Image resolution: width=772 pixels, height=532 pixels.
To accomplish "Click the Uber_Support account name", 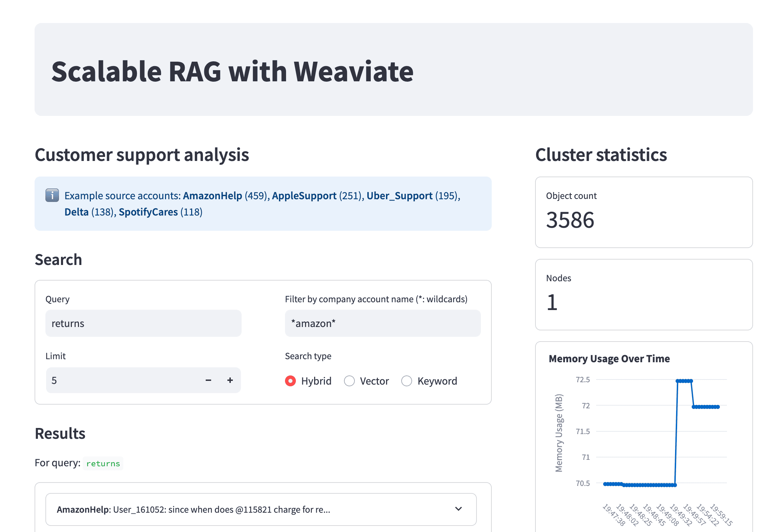I will (x=399, y=196).
